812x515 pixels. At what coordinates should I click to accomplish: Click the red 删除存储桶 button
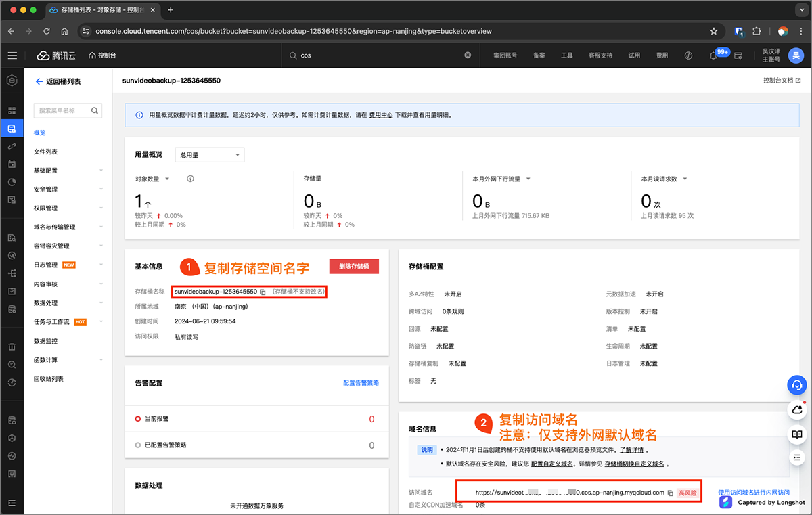point(354,267)
